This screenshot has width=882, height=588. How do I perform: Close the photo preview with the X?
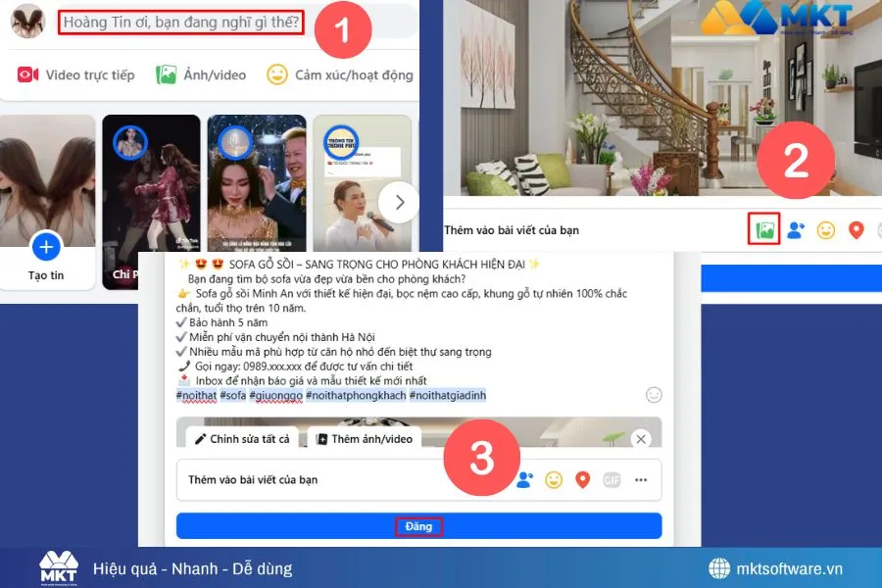point(642,439)
